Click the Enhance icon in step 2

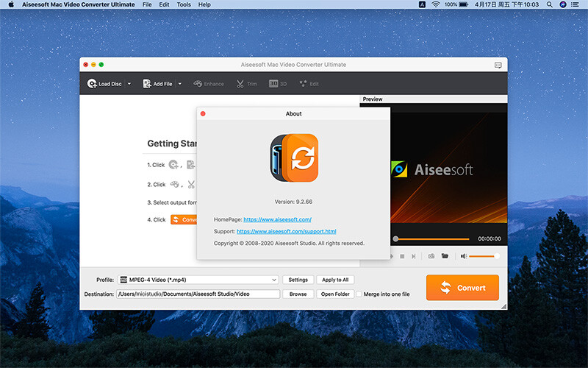pos(175,185)
